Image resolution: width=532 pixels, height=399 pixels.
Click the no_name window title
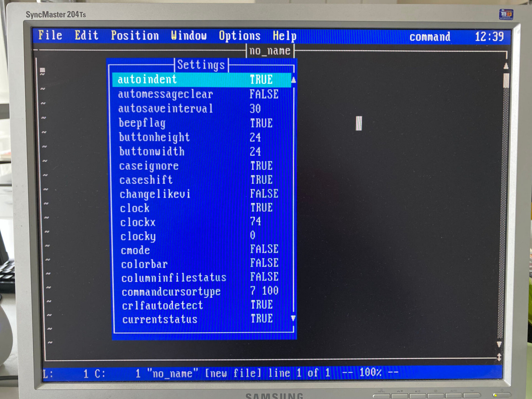pos(270,51)
